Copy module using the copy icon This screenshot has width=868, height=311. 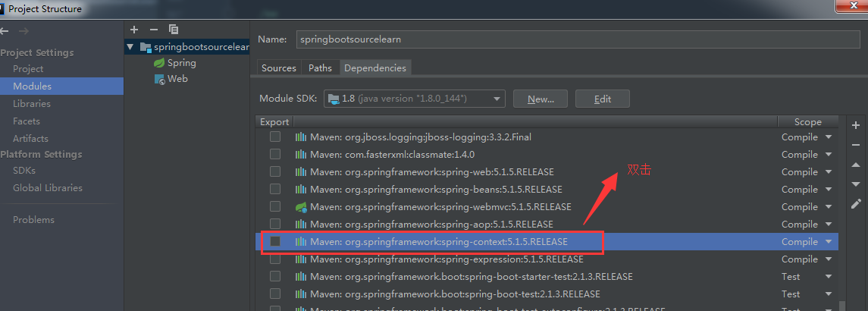(174, 30)
